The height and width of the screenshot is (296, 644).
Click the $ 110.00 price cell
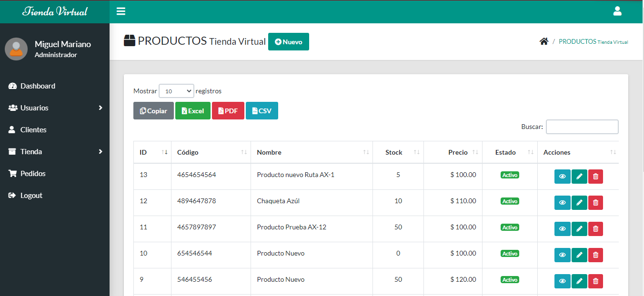(x=453, y=203)
